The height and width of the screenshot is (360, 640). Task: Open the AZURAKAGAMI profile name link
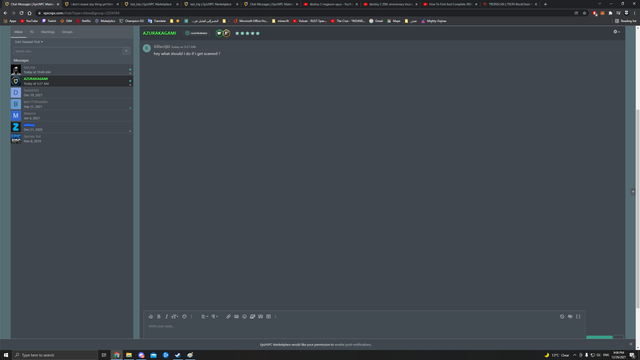tap(159, 33)
